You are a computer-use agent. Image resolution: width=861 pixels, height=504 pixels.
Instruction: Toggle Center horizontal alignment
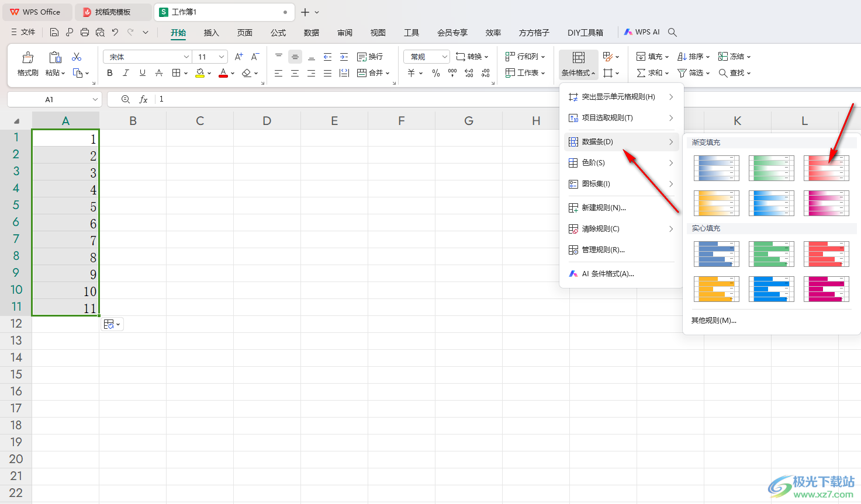click(295, 73)
